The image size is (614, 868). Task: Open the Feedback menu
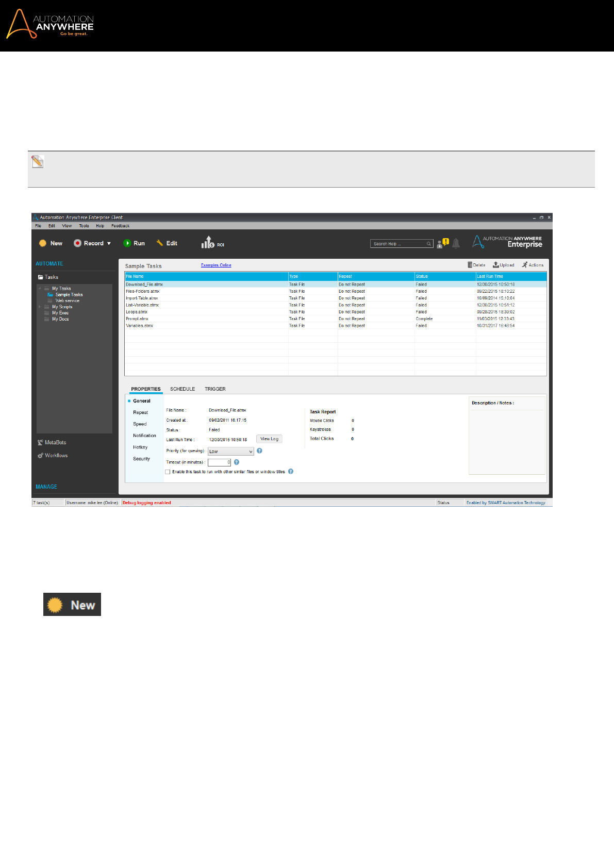pyautogui.click(x=120, y=226)
